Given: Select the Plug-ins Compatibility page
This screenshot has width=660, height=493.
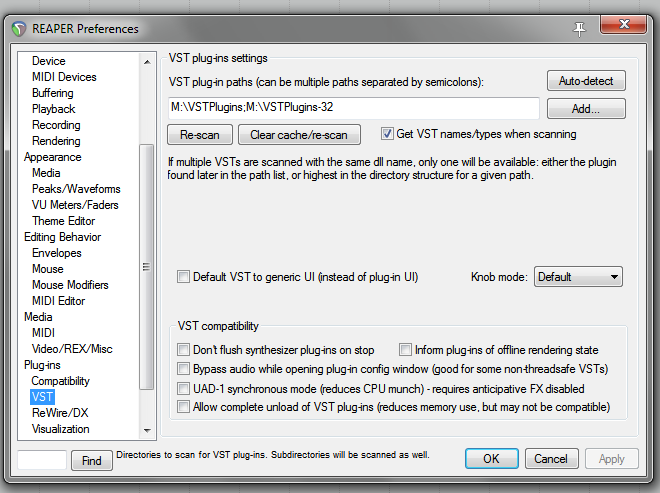Looking at the screenshot, I should click(61, 381).
